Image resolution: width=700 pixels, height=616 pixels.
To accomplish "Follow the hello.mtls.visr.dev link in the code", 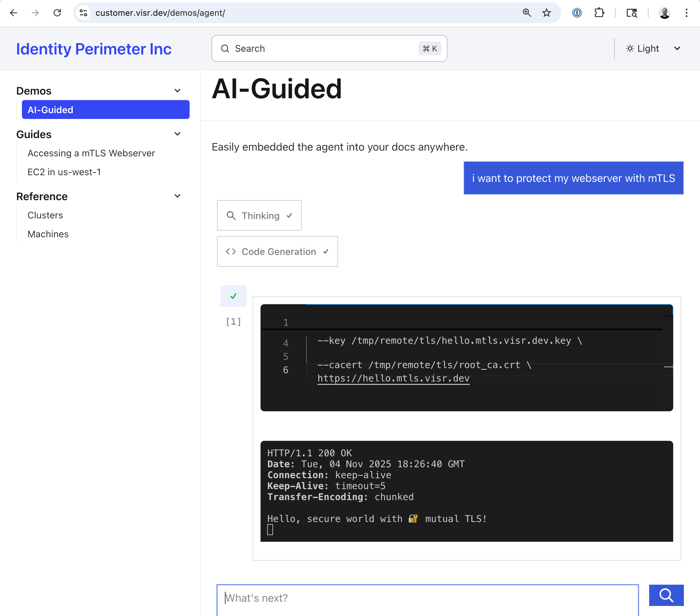I will 393,378.
